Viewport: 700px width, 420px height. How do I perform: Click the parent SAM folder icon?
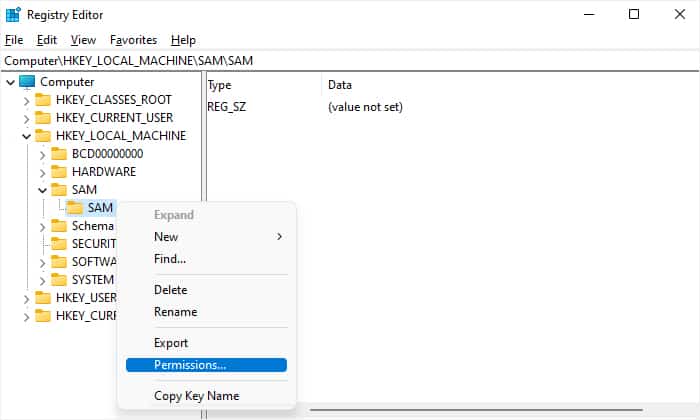pos(59,190)
